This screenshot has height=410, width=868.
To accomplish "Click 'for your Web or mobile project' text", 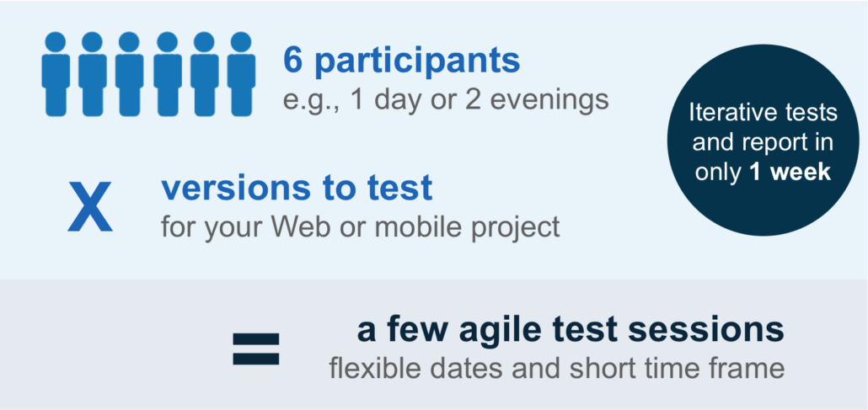I will tap(361, 226).
